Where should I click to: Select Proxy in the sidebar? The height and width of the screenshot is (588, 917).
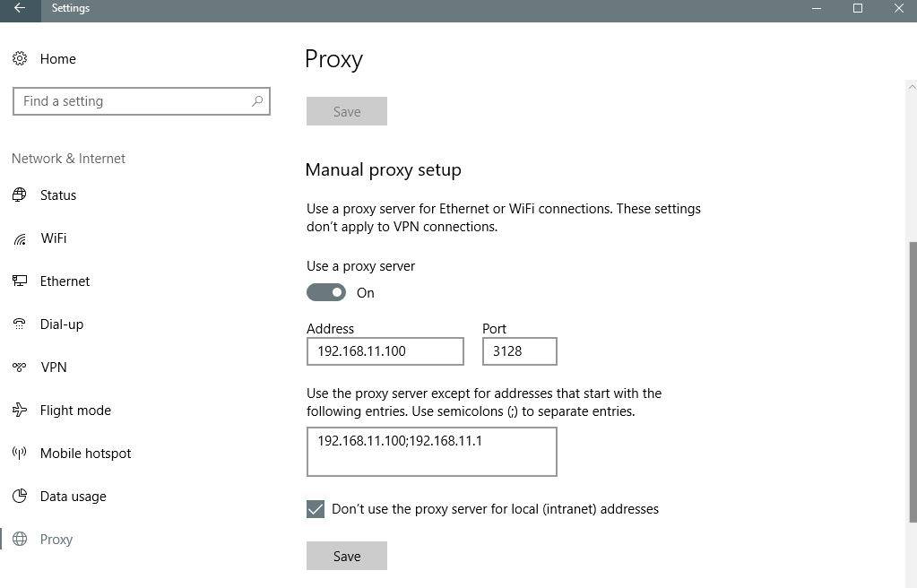(x=56, y=540)
